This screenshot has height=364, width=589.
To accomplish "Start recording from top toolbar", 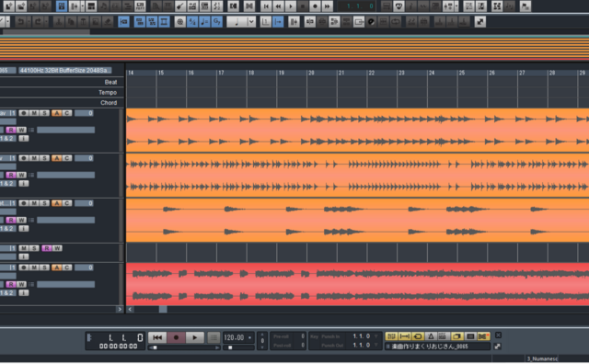I will pyautogui.click(x=315, y=6).
